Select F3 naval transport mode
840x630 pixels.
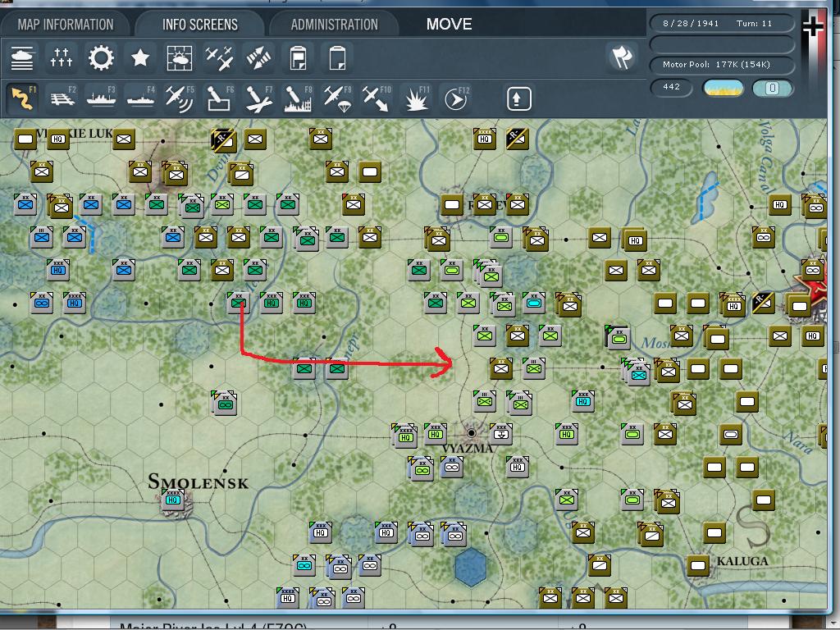(x=101, y=98)
